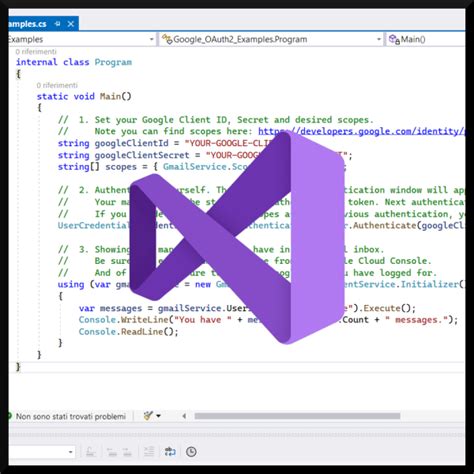The width and height of the screenshot is (474, 474).
Task: Pin the amples.cs document tab
Action: (x=58, y=24)
